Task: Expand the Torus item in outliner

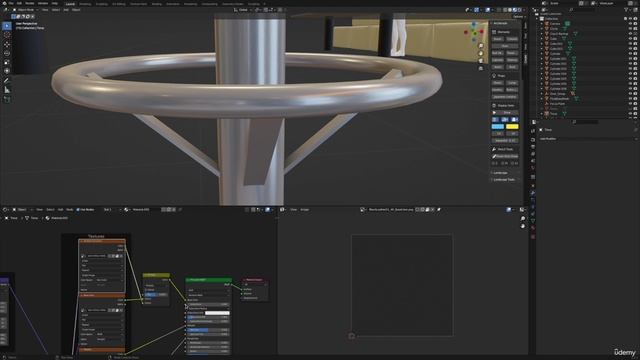Action: (542, 114)
